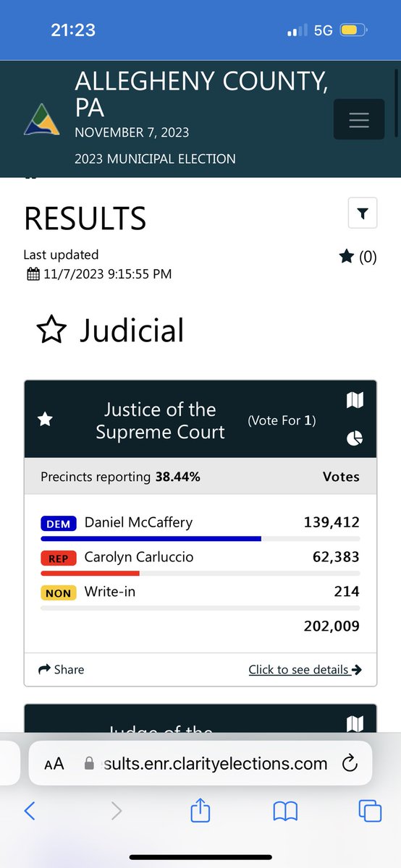Image resolution: width=401 pixels, height=868 pixels.
Task: Open Safari bookmarks
Action: click(285, 812)
